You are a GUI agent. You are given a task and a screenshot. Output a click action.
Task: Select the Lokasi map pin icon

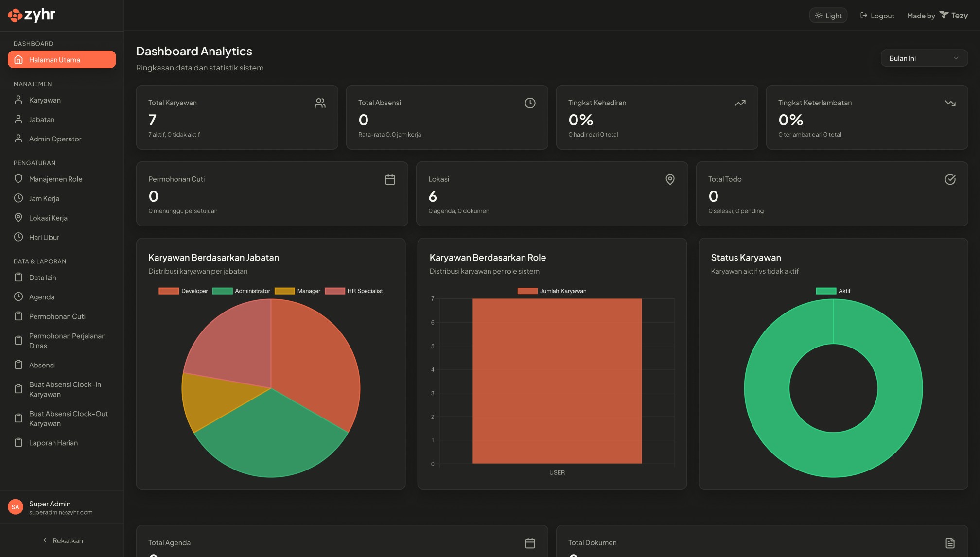670,179
